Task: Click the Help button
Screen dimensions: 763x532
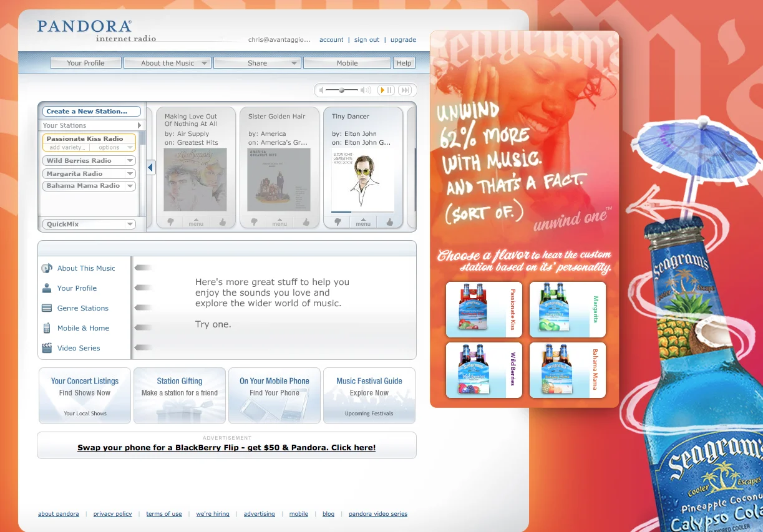Action: (x=404, y=63)
